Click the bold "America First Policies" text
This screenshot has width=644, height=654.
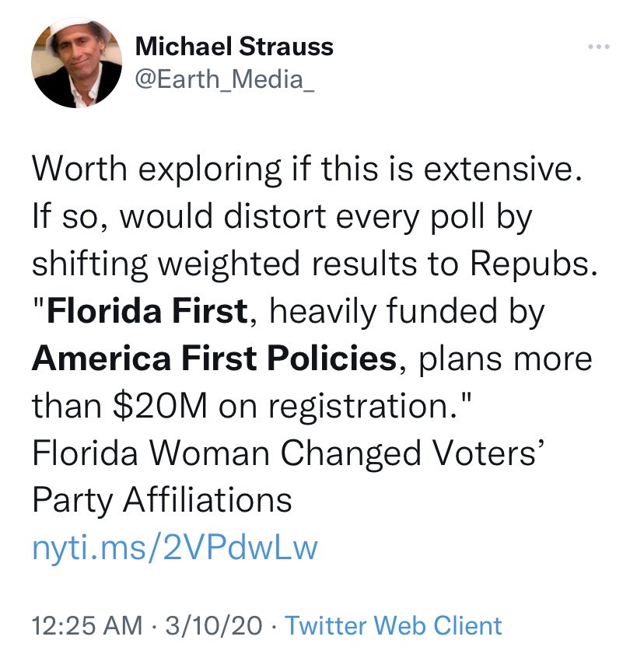pos(214,359)
